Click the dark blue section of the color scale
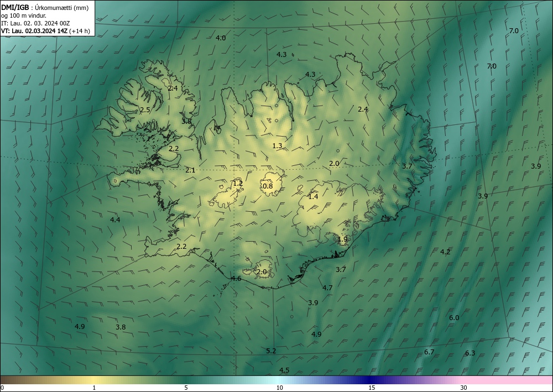 pyautogui.click(x=371, y=380)
